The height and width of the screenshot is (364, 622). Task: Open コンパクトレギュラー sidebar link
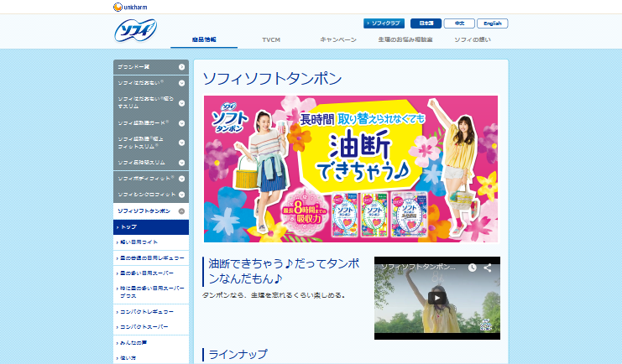151,312
